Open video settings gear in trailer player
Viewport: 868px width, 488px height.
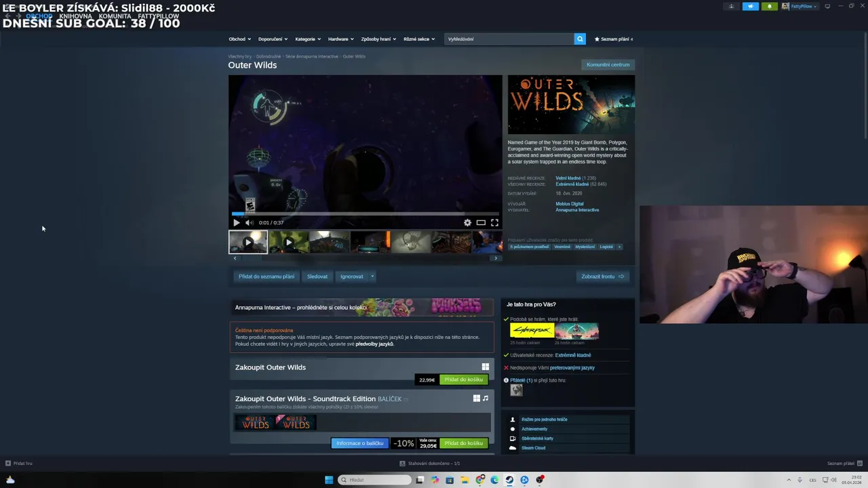(x=467, y=222)
